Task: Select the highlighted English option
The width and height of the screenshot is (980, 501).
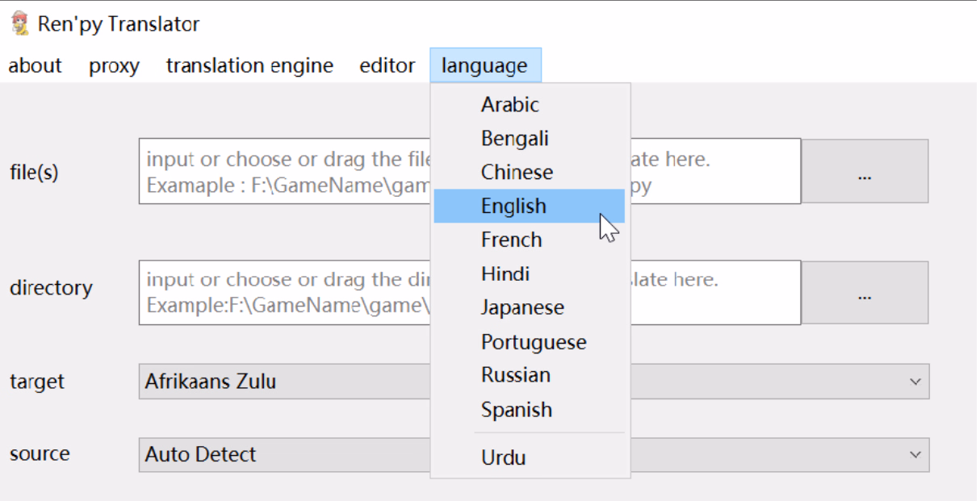Action: (x=514, y=207)
